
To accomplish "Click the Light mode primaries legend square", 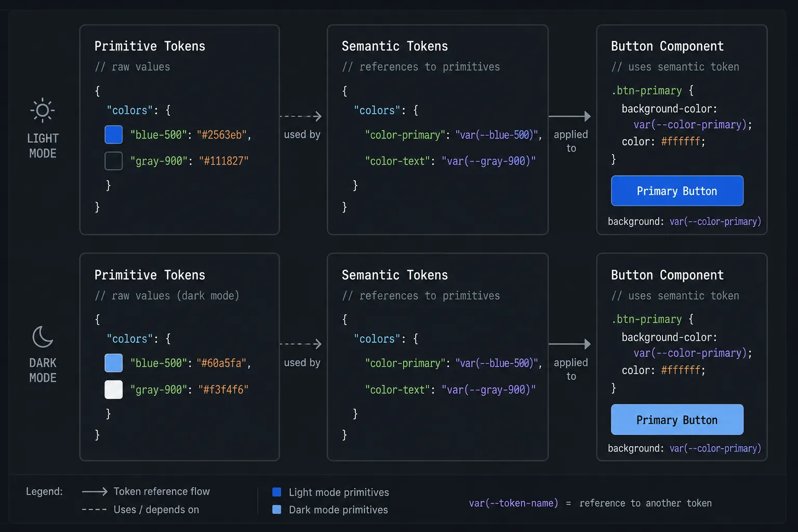I will coord(277,492).
